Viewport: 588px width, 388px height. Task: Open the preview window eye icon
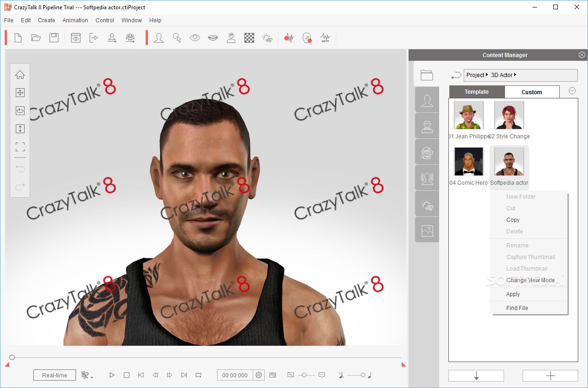tap(76, 38)
